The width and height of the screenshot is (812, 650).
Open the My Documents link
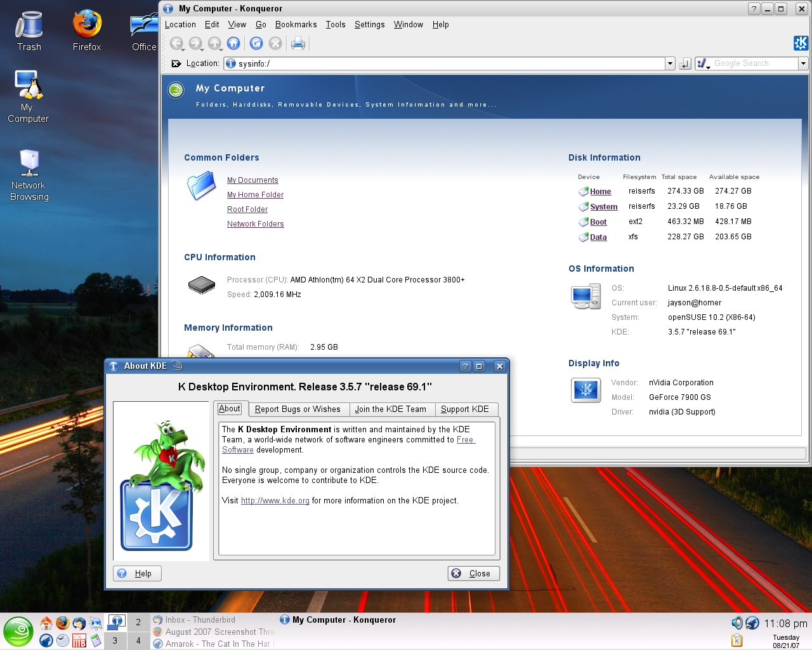(x=252, y=180)
